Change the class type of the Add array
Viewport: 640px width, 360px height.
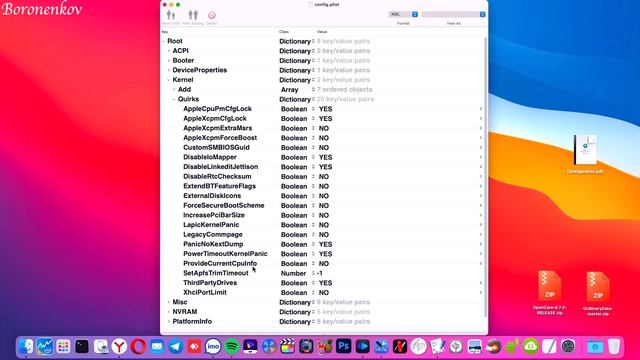coord(313,89)
